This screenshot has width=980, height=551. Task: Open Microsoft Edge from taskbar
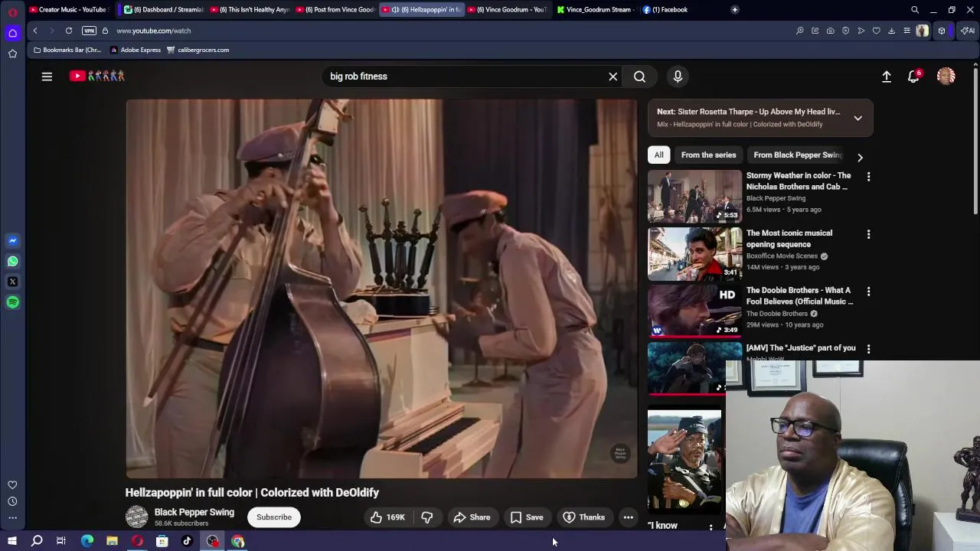point(87,541)
